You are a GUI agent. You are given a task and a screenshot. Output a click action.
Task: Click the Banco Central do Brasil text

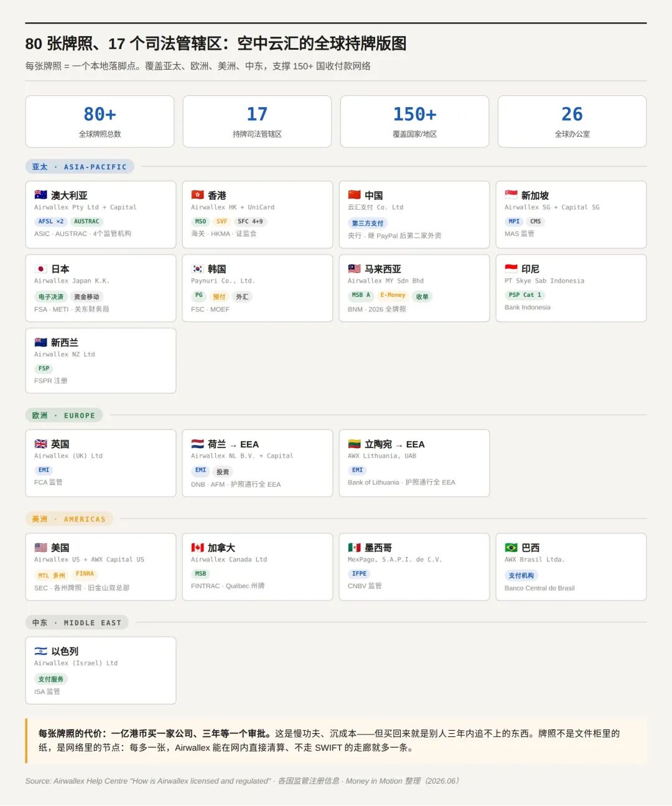[x=539, y=588]
